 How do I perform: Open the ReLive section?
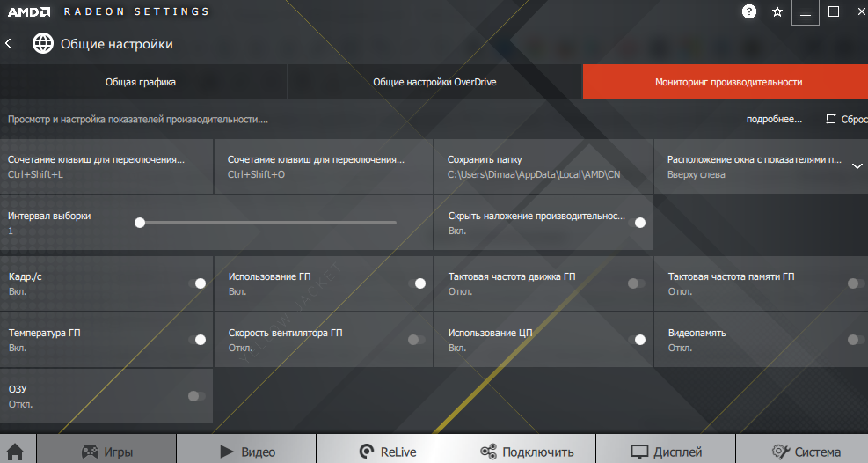pyautogui.click(x=387, y=452)
